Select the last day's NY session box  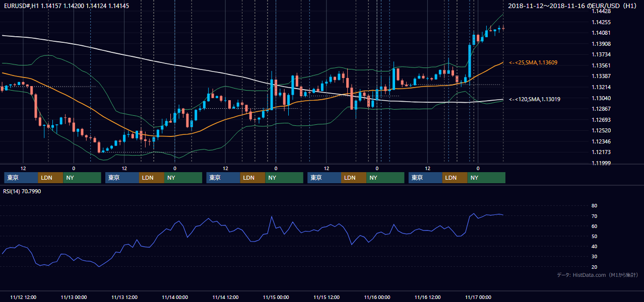486,178
